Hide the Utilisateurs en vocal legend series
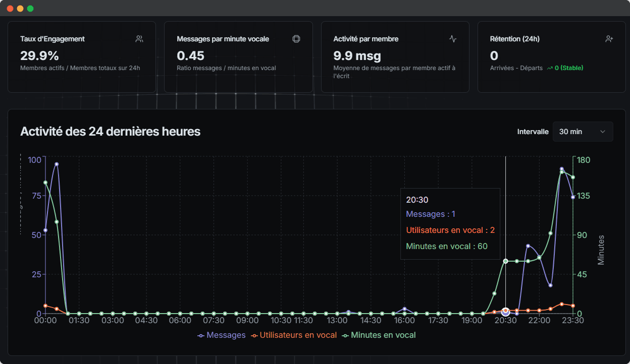The height and width of the screenshot is (364, 630). (x=294, y=335)
